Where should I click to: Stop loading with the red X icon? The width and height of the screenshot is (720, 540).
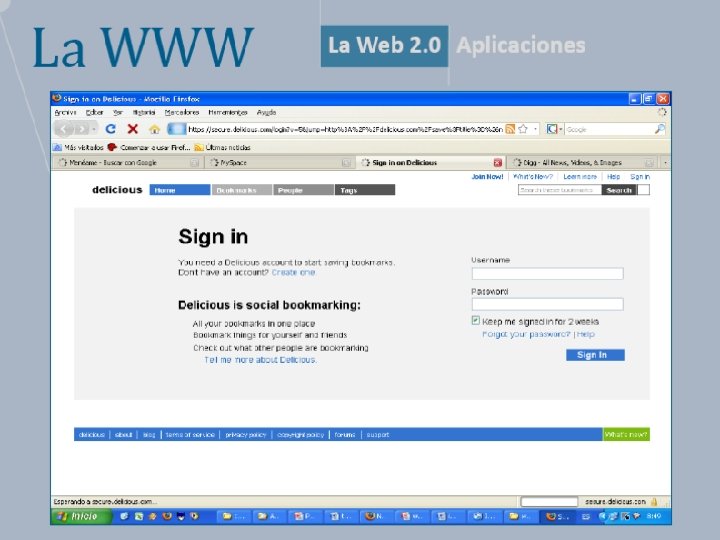pos(133,129)
